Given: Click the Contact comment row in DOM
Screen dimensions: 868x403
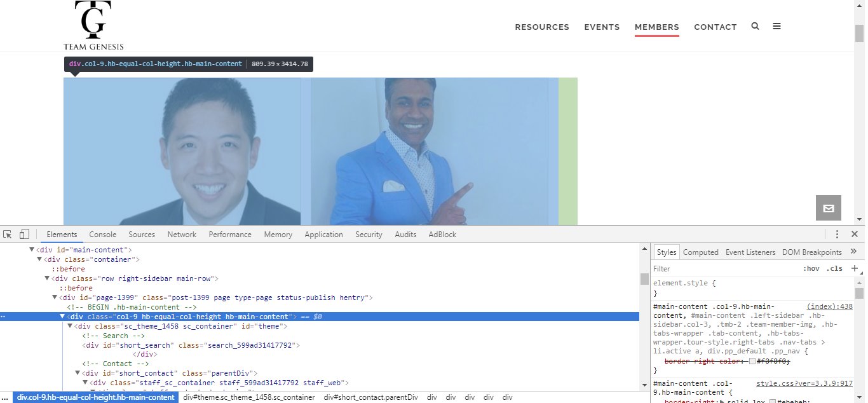Looking at the screenshot, I should point(116,364).
